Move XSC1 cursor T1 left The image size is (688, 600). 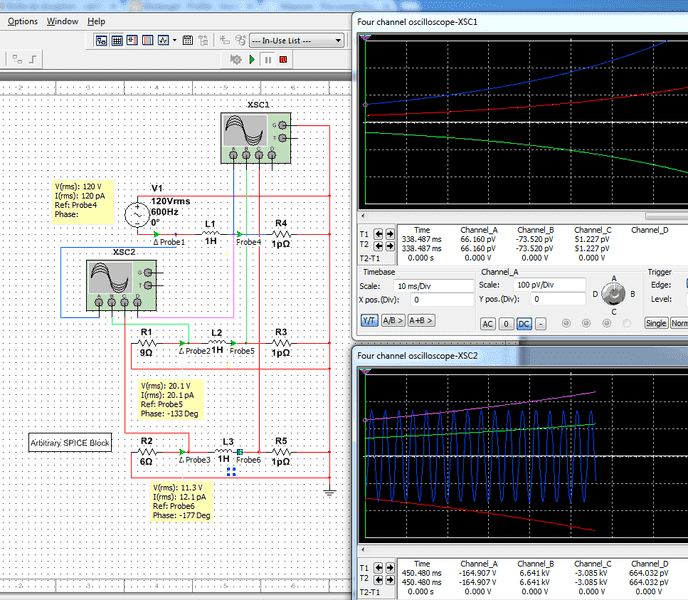(x=378, y=234)
